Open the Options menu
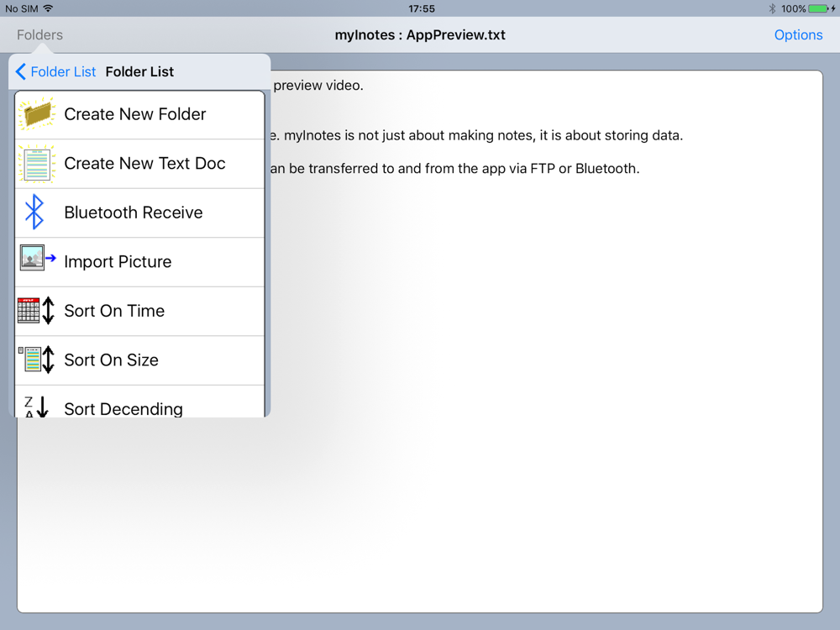 pyautogui.click(x=798, y=34)
